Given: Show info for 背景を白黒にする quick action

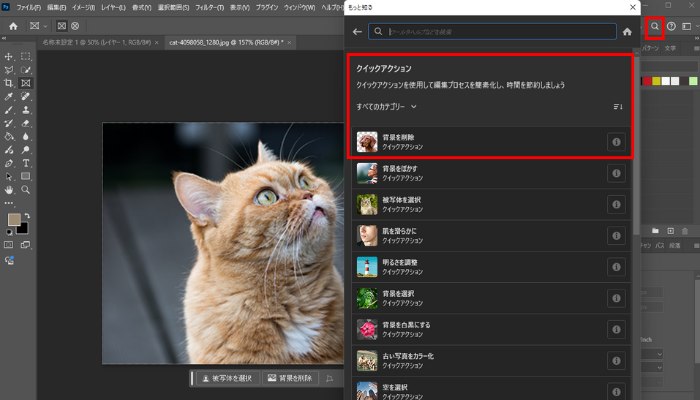Looking at the screenshot, I should [617, 329].
